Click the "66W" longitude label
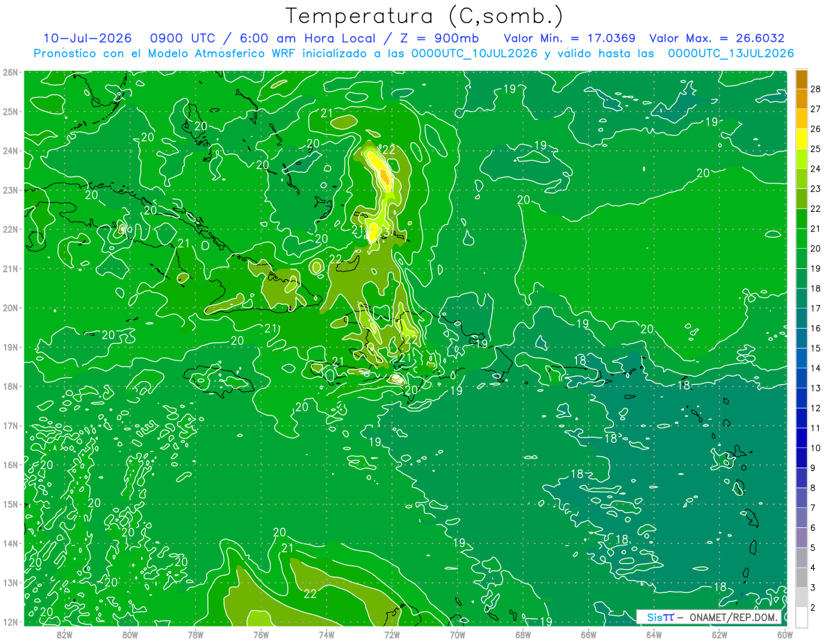The height and width of the screenshot is (644, 834). pos(589,634)
